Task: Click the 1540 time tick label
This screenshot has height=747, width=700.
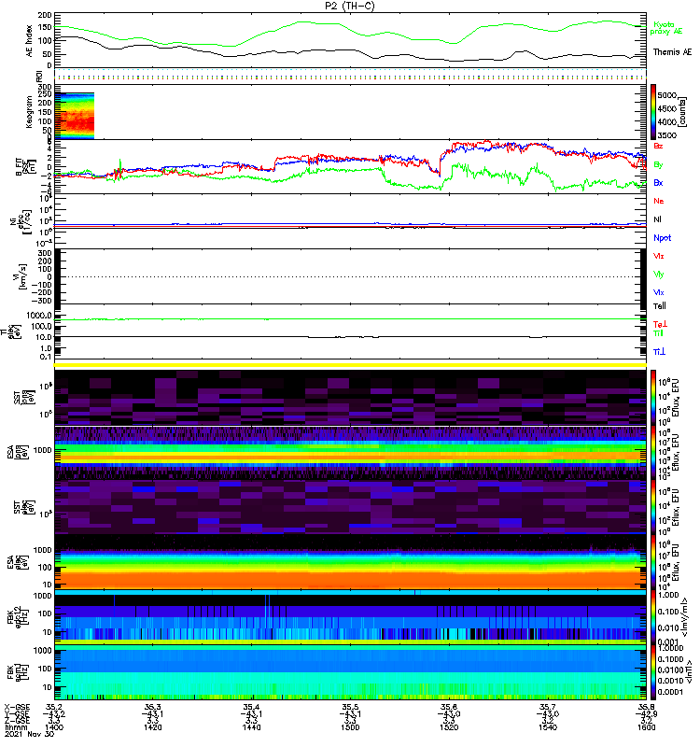Action: 548,727
